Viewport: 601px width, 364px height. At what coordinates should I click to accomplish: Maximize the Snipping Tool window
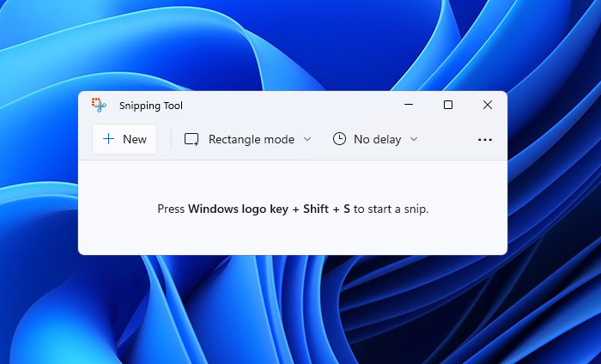tap(448, 105)
